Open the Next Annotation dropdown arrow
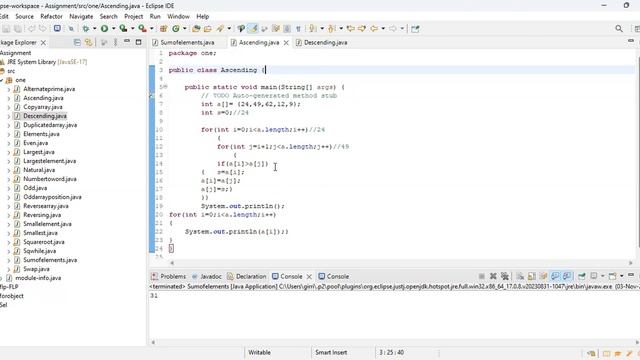The height and width of the screenshot is (360, 640). click(x=322, y=29)
